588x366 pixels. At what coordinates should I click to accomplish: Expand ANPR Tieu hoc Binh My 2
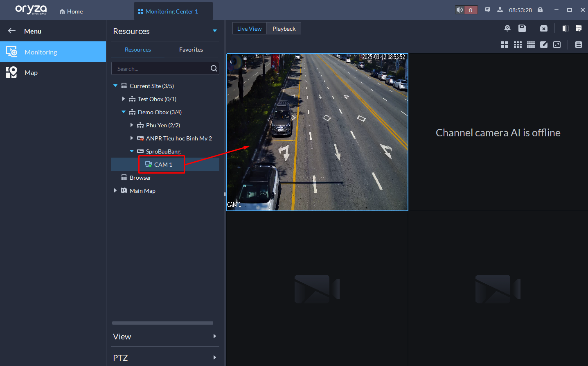click(132, 138)
